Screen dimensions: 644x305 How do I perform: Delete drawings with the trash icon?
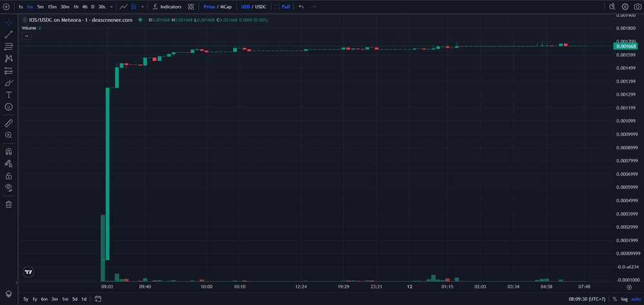tap(8, 204)
